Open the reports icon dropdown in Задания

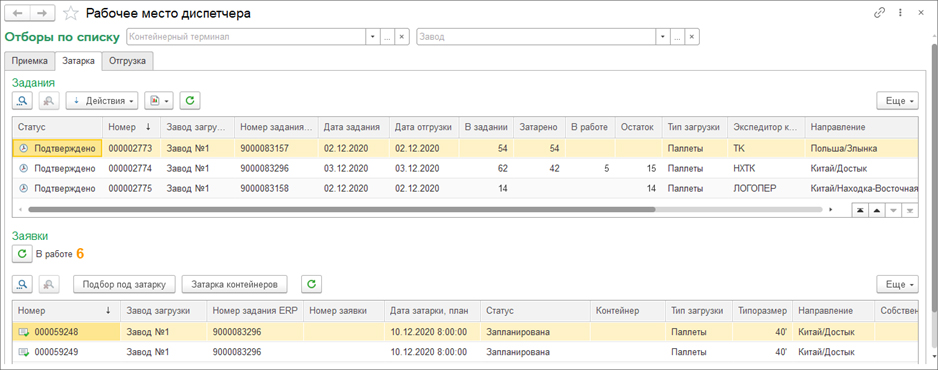[x=159, y=101]
